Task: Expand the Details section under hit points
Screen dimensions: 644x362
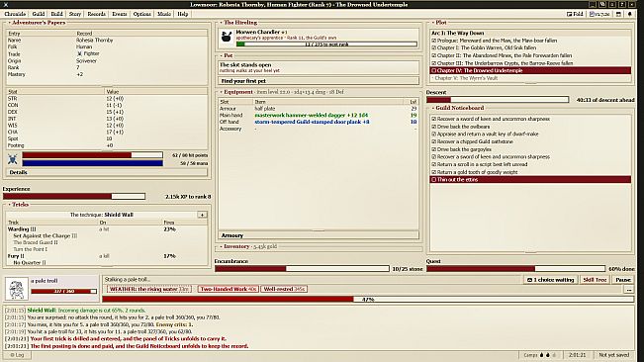Action: point(107,172)
